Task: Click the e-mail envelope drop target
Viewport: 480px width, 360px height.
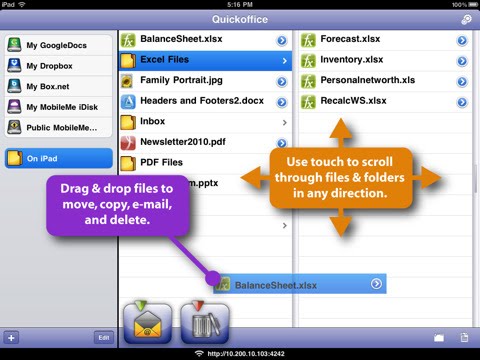Action: pos(148,323)
